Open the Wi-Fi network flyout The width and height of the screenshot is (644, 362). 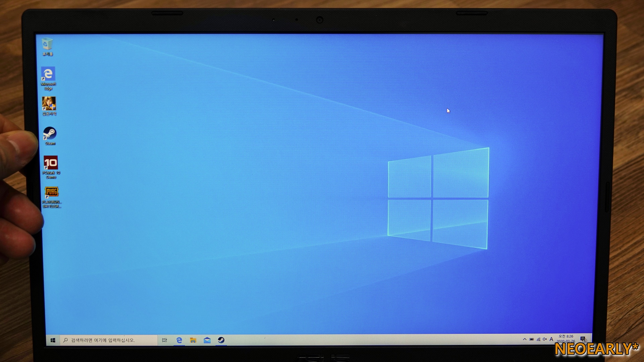(538, 339)
